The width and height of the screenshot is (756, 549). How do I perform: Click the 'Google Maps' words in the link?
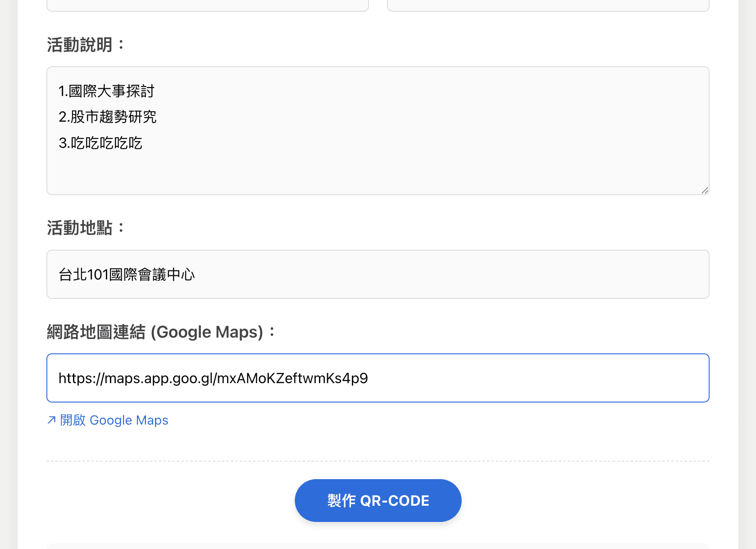[x=129, y=420]
